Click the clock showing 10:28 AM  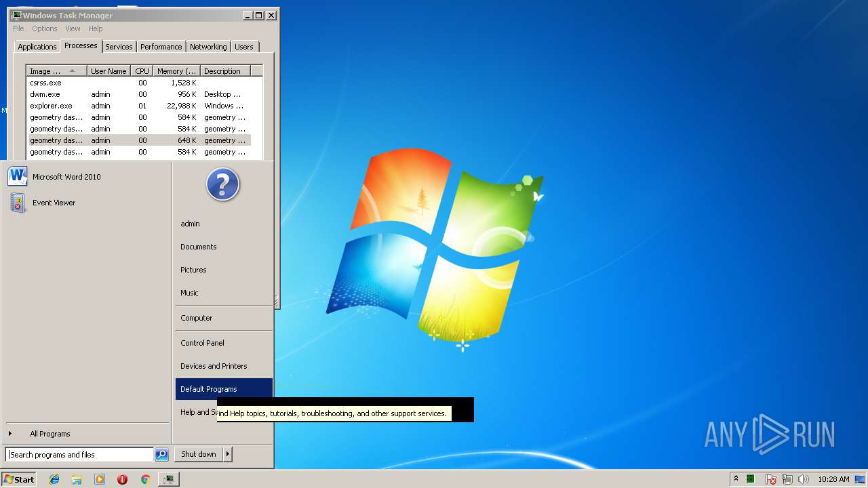click(833, 479)
